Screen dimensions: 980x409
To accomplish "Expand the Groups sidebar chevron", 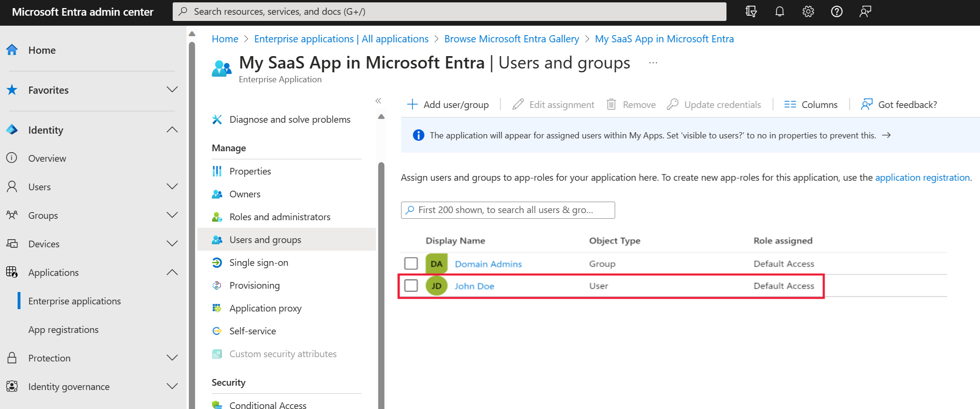I will (x=172, y=215).
